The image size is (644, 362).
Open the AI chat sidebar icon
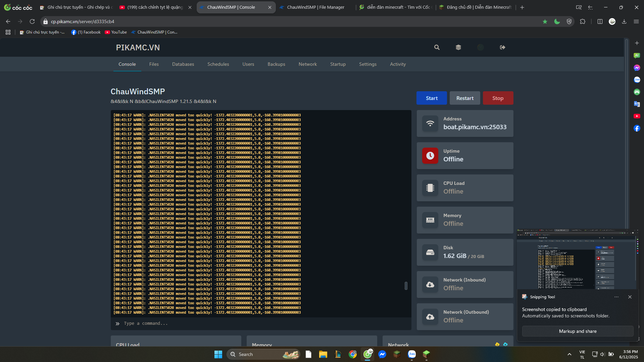[637, 56]
